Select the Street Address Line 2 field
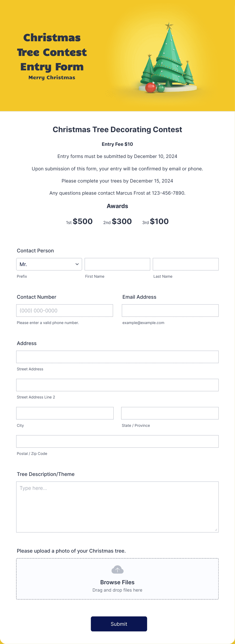This screenshot has height=644, width=235. point(117,385)
